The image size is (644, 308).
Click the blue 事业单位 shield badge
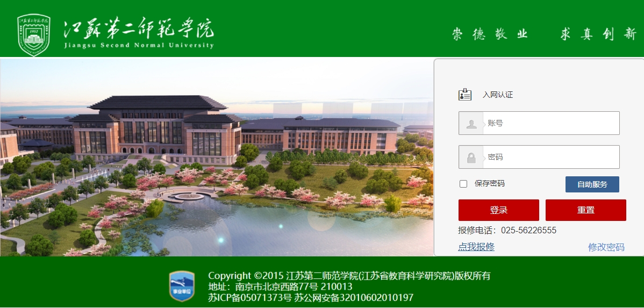point(182,286)
